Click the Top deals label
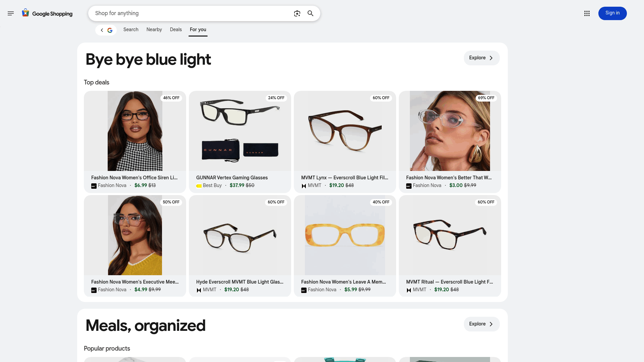The width and height of the screenshot is (644, 362). [97, 82]
